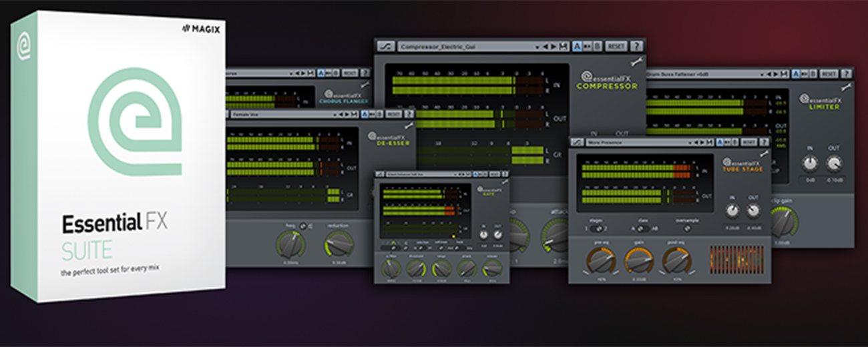Click the bypass icon in the Compressor window

(x=386, y=47)
